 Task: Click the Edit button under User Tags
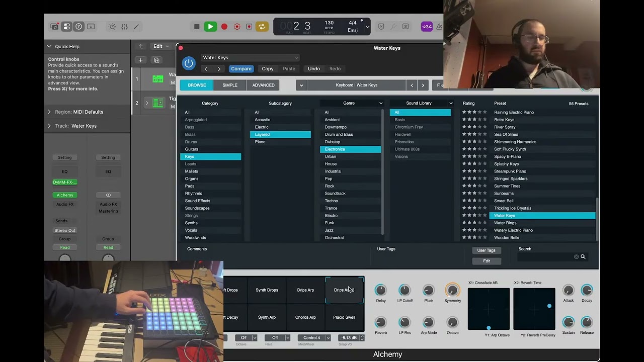pyautogui.click(x=487, y=261)
